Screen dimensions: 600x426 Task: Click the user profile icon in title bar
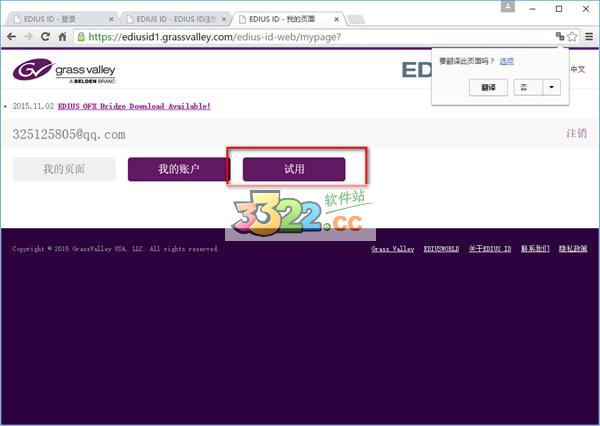click(508, 7)
